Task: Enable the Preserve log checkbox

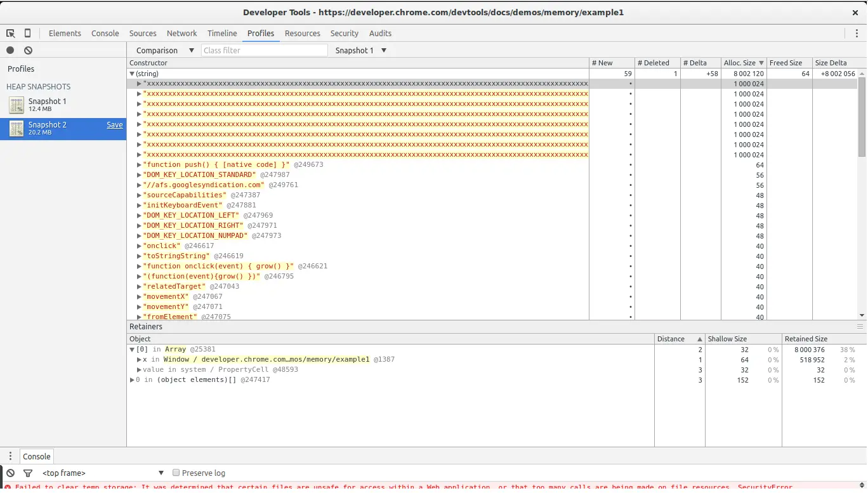Action: pyautogui.click(x=177, y=473)
